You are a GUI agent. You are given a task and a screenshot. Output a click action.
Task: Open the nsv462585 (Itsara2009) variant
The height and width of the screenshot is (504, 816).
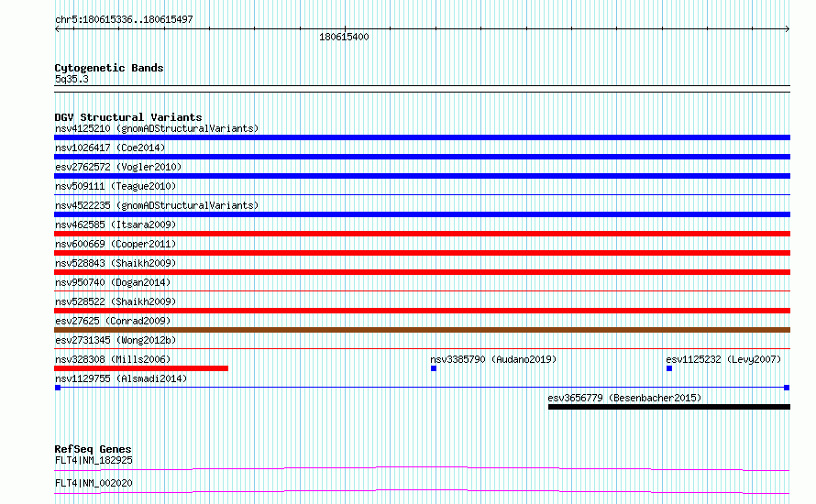116,225
